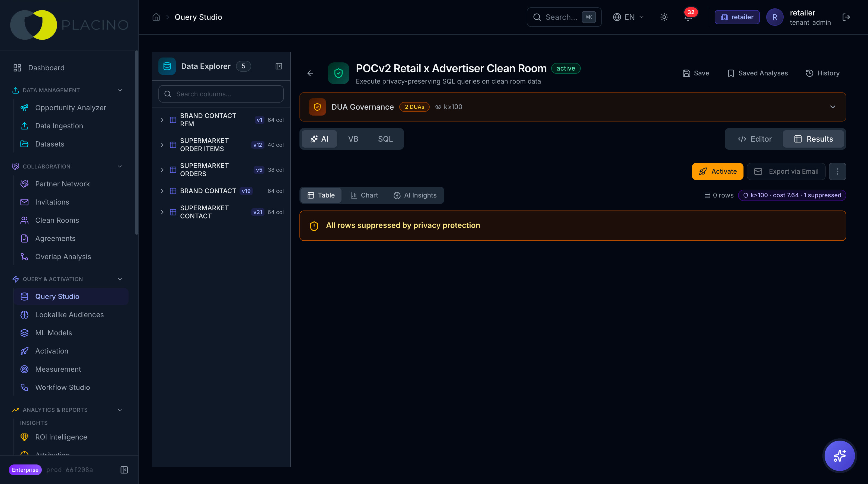This screenshot has height=484, width=868.
Task: Go back using the left arrow
Action: [310, 73]
